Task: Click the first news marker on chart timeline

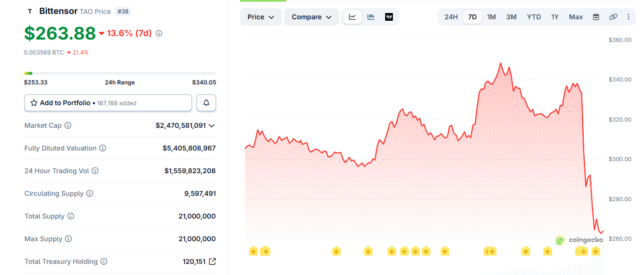Action: [253, 251]
